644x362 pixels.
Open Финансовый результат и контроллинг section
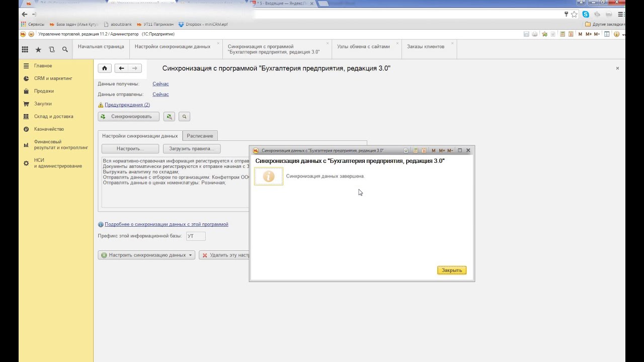(61, 145)
